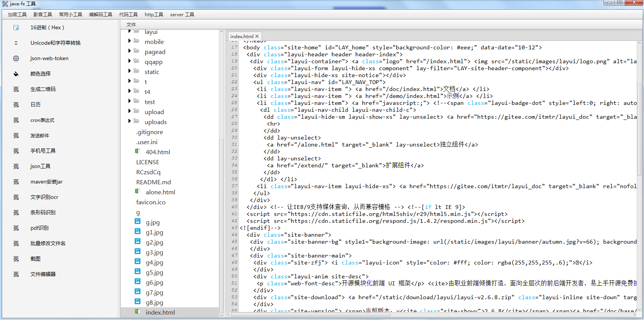Select README.md in the file tree

pos(153,182)
